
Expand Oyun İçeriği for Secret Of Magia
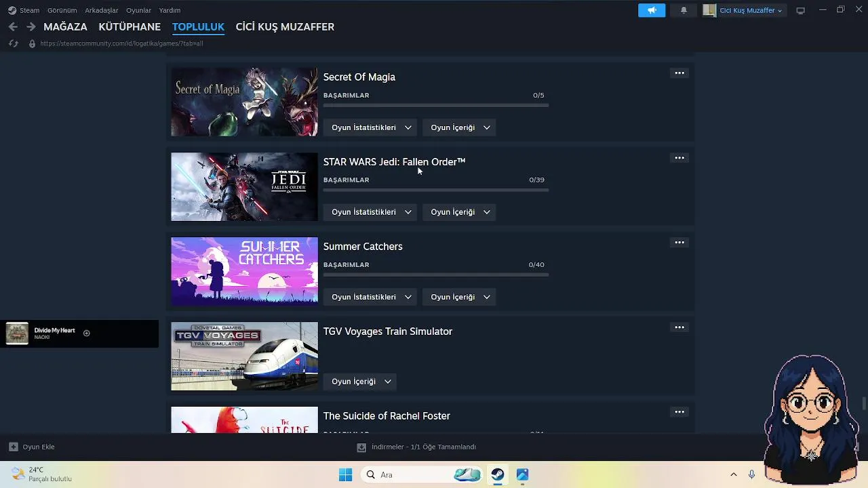[459, 127]
